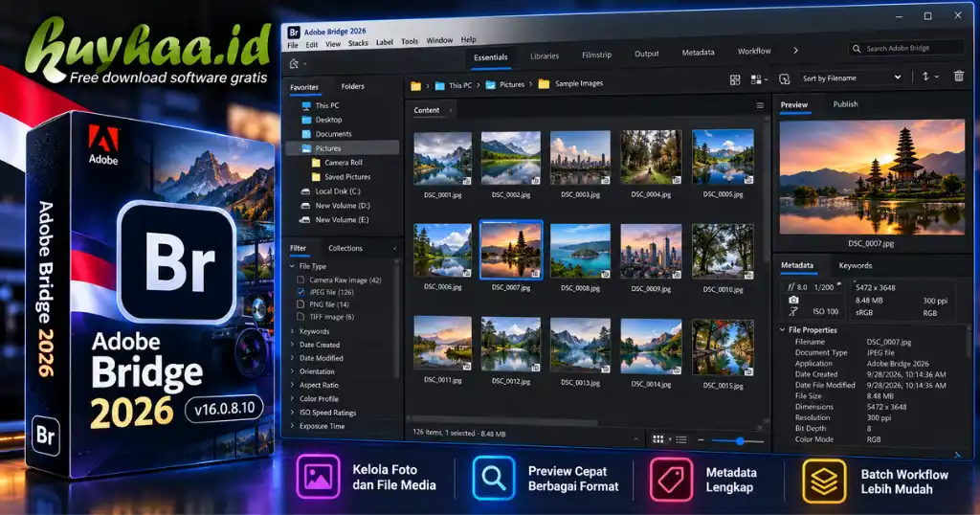
Task: Open the Folders panel tab
Action: (352, 86)
